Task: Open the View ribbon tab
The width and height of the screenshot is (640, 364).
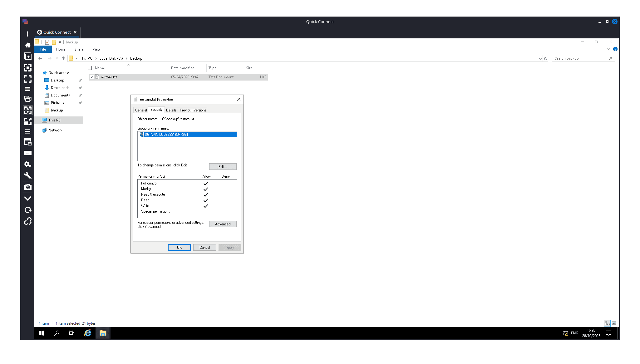Action: 96,49
